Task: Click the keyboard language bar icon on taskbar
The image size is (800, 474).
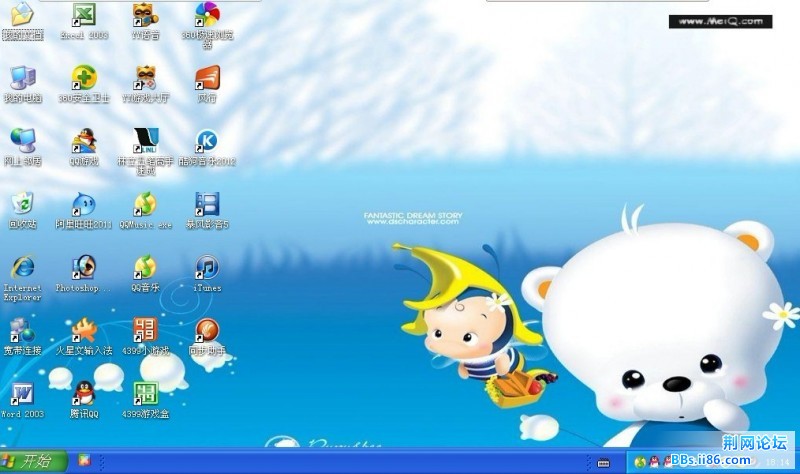Action: coord(603,463)
